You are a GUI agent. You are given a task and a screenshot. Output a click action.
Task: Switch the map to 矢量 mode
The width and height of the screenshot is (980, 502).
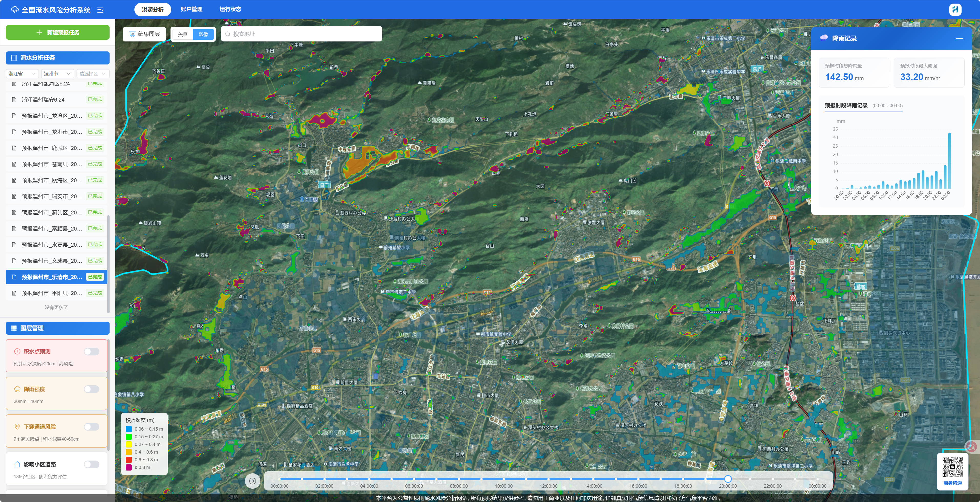pyautogui.click(x=183, y=34)
